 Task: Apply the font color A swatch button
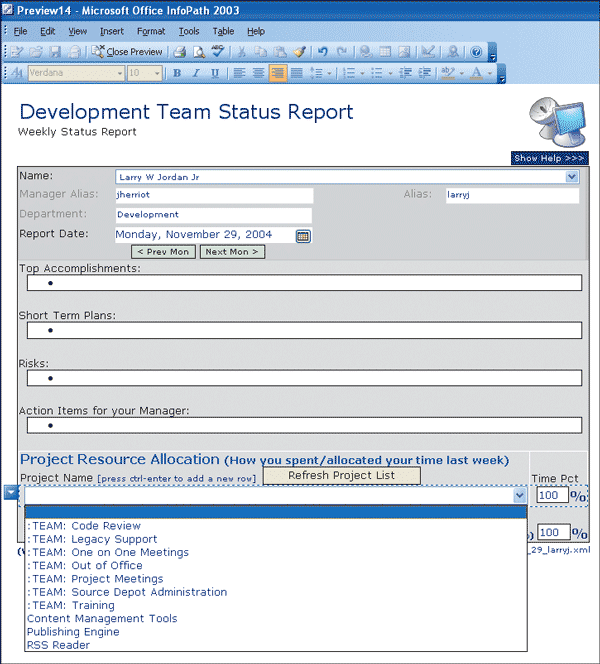coord(477,73)
